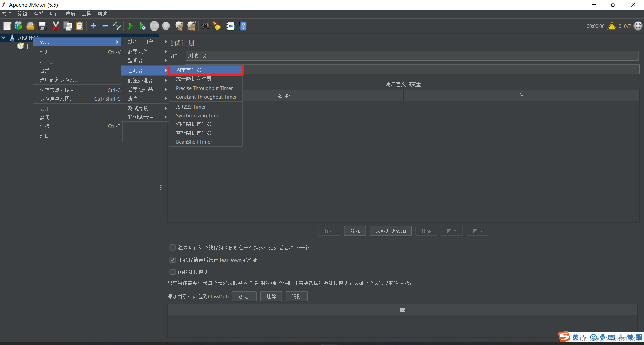Click the Cut scissors icon
The height and width of the screenshot is (345, 644).
pyautogui.click(x=56, y=26)
